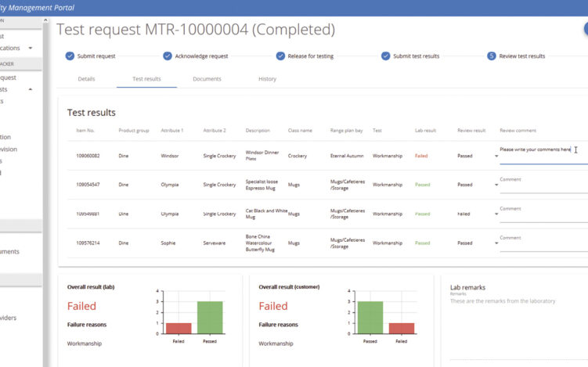Screen dimensions: 588x367
Task: Switch to the Documents tab
Action: pos(207,79)
